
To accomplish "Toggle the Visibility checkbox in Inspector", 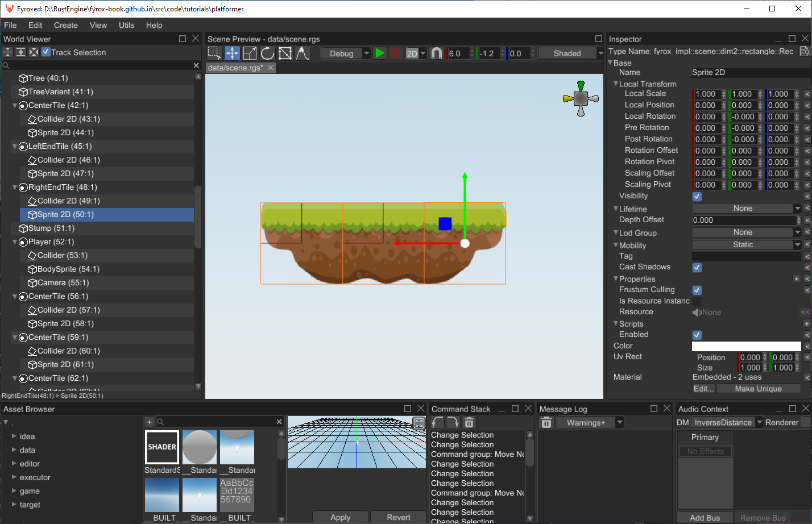I will click(697, 196).
